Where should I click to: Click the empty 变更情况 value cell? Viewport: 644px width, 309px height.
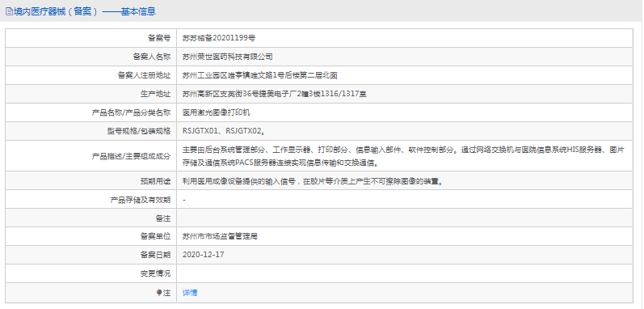coord(405,273)
